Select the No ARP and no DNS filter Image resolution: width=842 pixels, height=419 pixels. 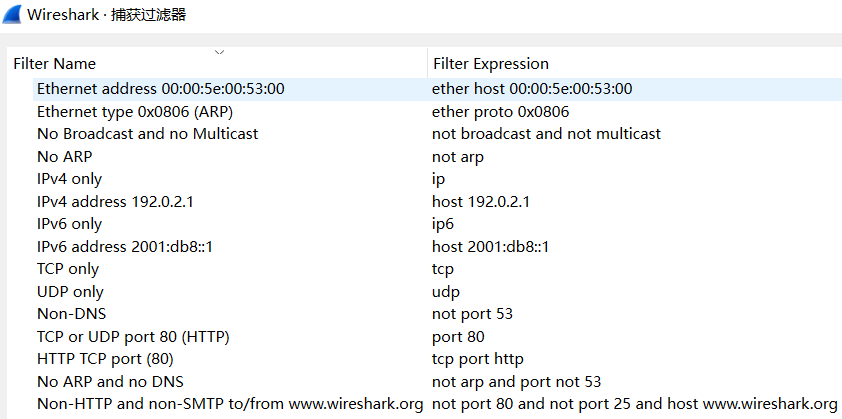pos(110,382)
